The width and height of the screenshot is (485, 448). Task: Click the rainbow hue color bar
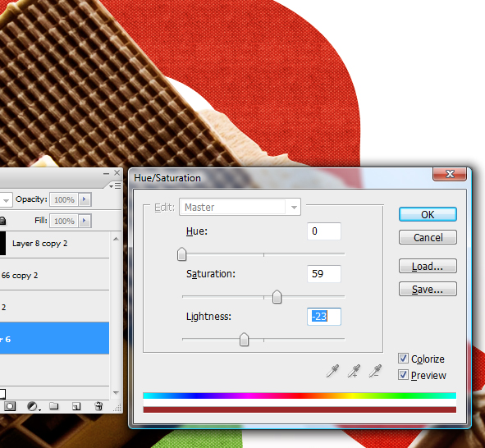300,395
